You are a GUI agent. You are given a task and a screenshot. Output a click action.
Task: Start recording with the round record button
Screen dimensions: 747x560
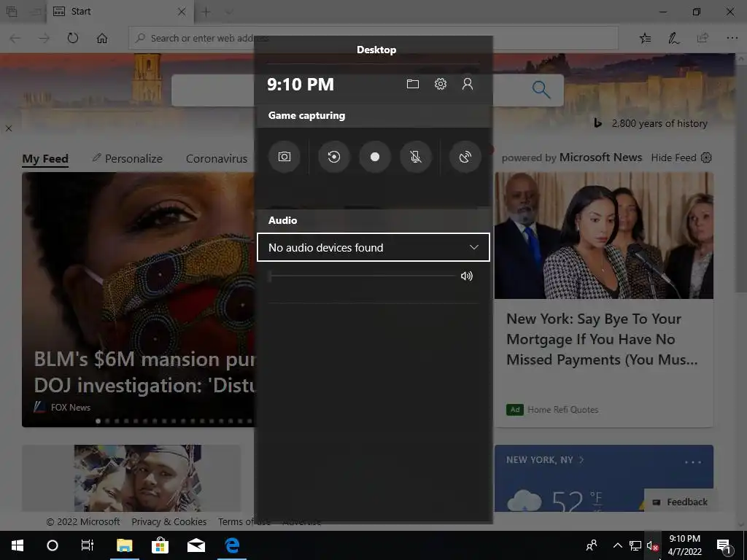pyautogui.click(x=375, y=157)
